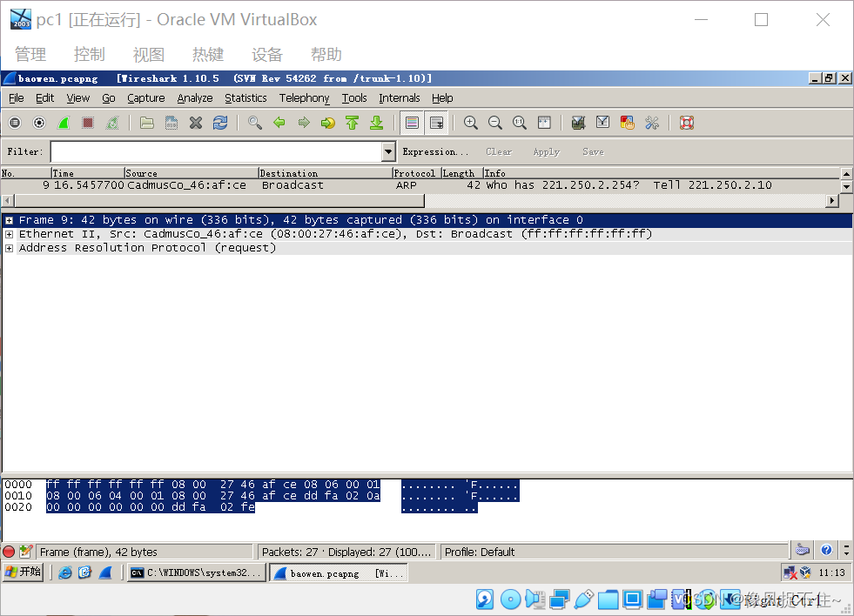Click the Windows 开始 start button
The image size is (854, 616).
[23, 572]
